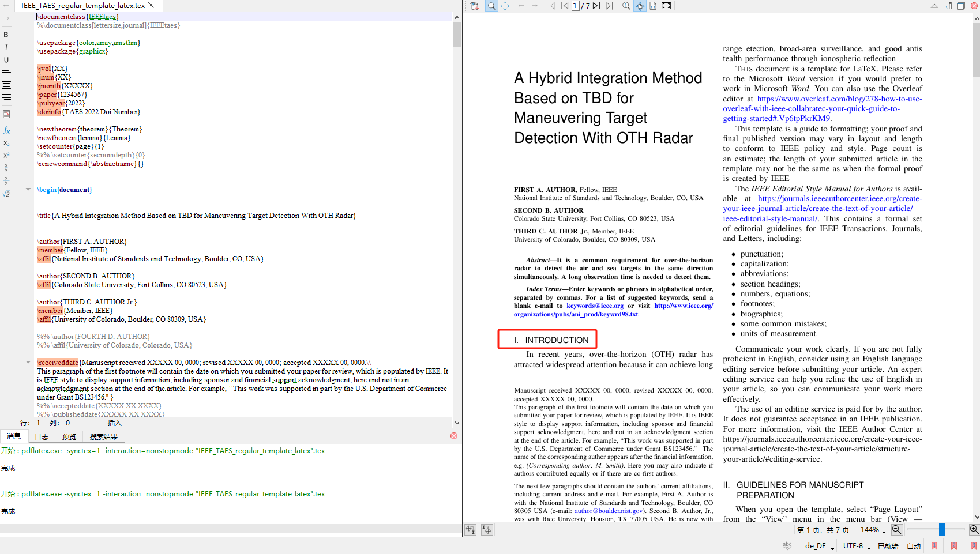Toggle fit-to-width icon in PDF toolbar

tap(640, 6)
